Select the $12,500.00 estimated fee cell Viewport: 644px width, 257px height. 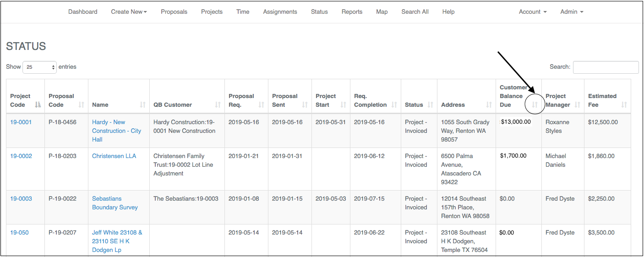point(607,131)
